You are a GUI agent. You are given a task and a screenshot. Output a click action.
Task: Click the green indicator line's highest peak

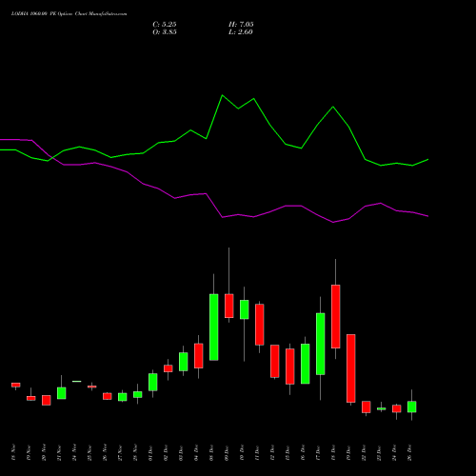click(222, 95)
